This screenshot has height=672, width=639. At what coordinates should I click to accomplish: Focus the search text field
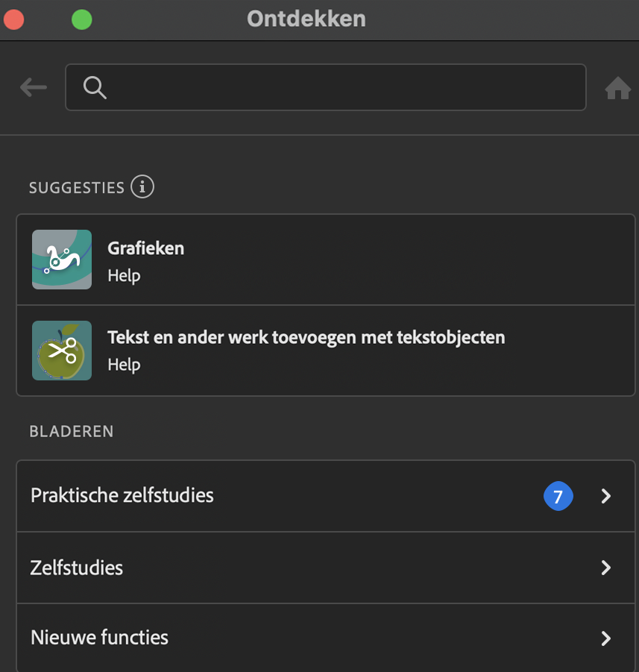343,88
